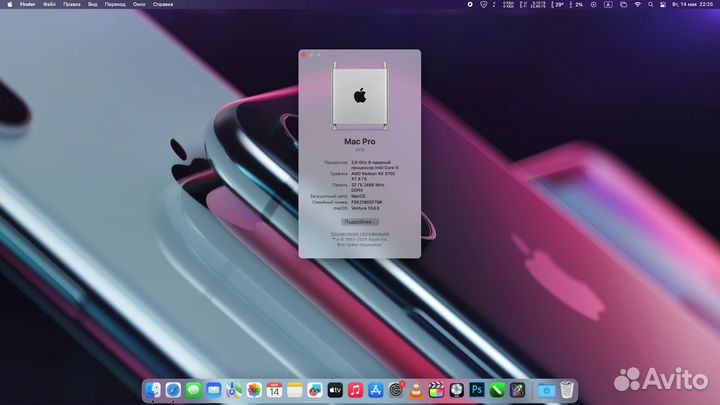Open the Photos app in the Dock
The width and height of the screenshot is (720, 405).
click(254, 390)
